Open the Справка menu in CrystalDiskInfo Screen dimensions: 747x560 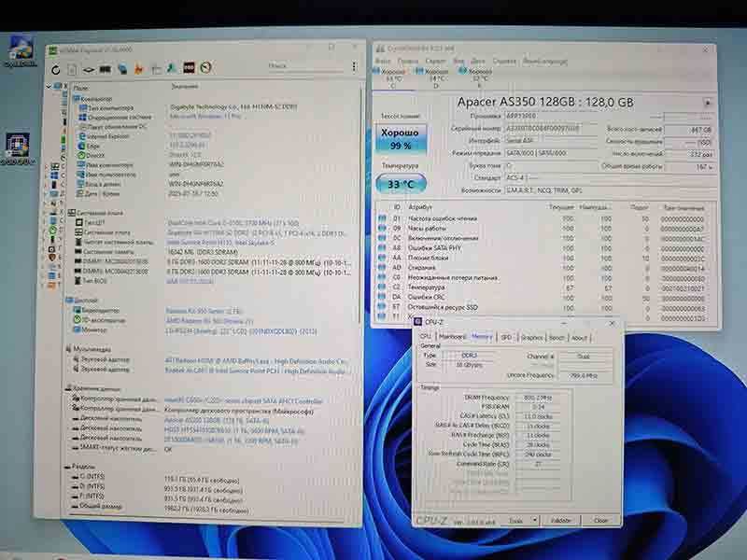pyautogui.click(x=504, y=61)
